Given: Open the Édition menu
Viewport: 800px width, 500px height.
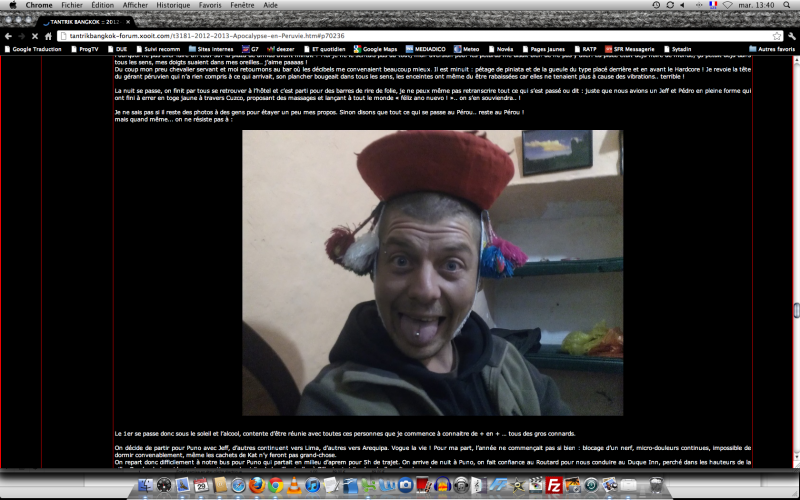Looking at the screenshot, I should (x=103, y=5).
